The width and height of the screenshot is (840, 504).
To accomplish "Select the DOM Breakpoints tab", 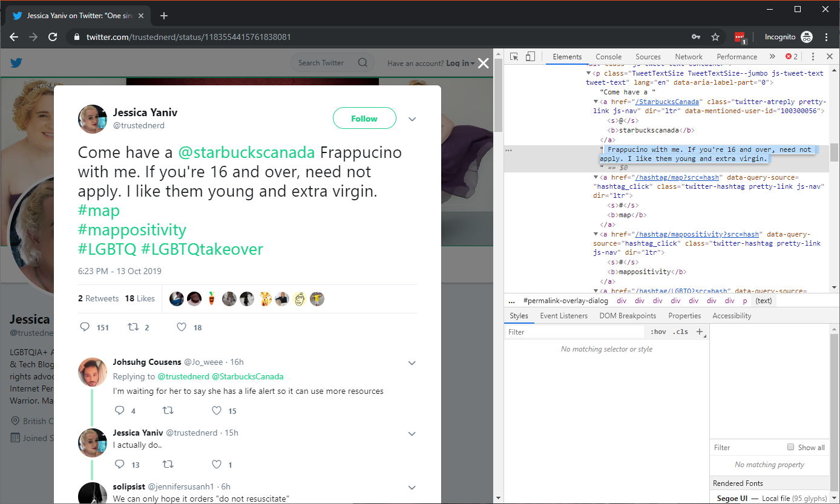I will tap(628, 316).
